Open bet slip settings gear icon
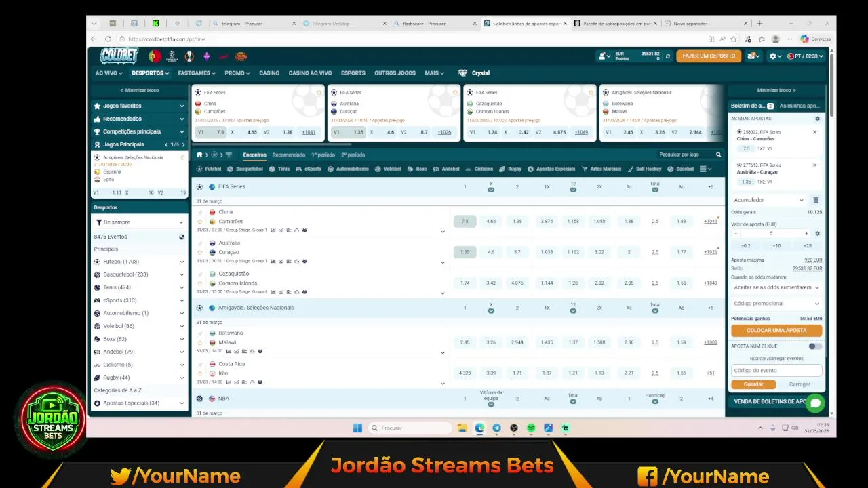The width and height of the screenshot is (868, 488). point(817,119)
